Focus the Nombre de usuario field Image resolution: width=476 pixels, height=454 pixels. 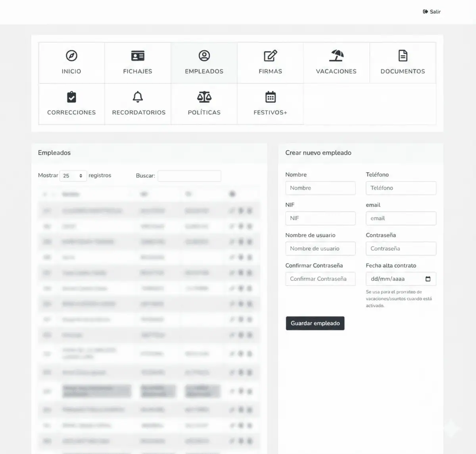(320, 249)
